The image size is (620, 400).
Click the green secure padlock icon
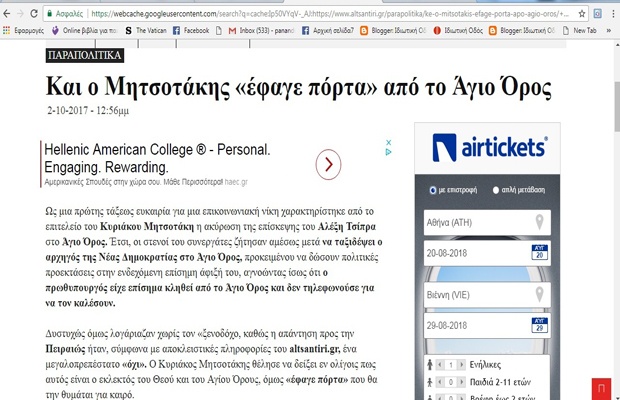point(49,14)
